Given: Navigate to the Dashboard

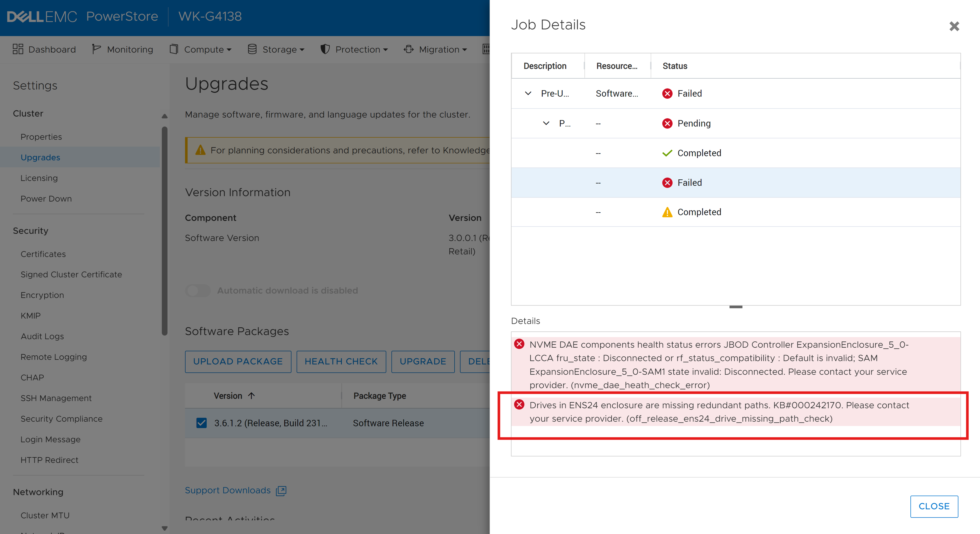Looking at the screenshot, I should click(44, 49).
